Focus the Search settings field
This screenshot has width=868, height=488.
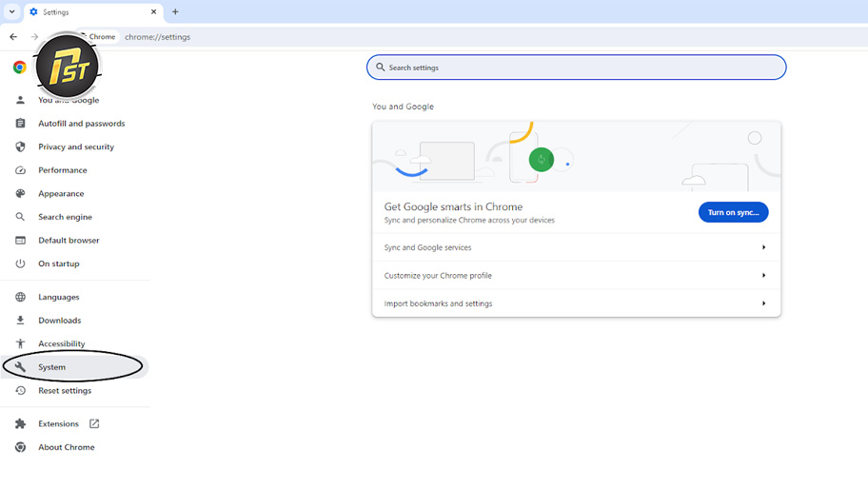[576, 67]
